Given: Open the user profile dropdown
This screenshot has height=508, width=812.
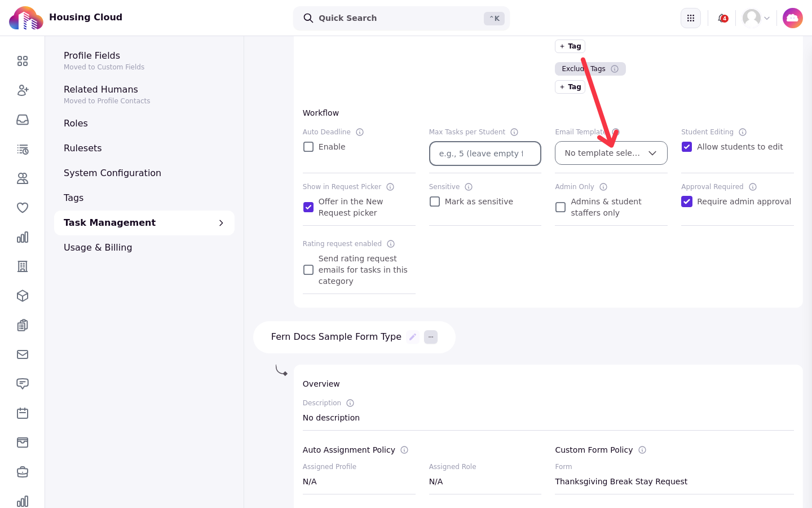Looking at the screenshot, I should (756, 18).
